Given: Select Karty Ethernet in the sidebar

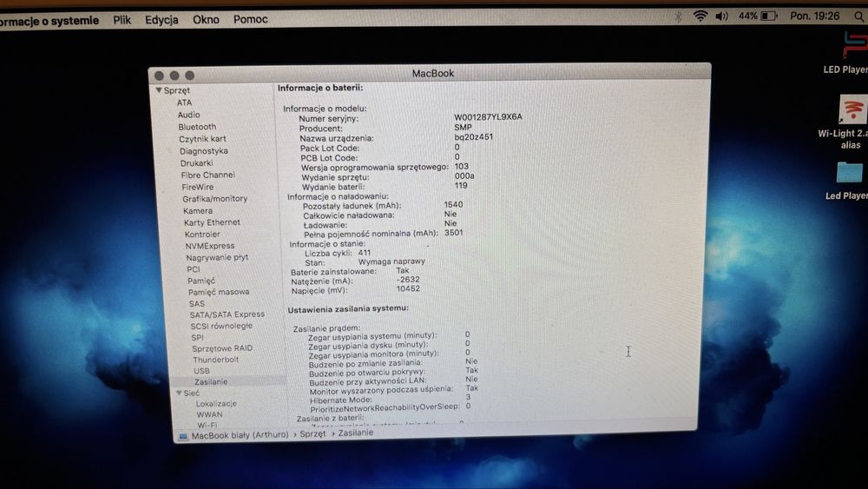Looking at the screenshot, I should pos(212,222).
